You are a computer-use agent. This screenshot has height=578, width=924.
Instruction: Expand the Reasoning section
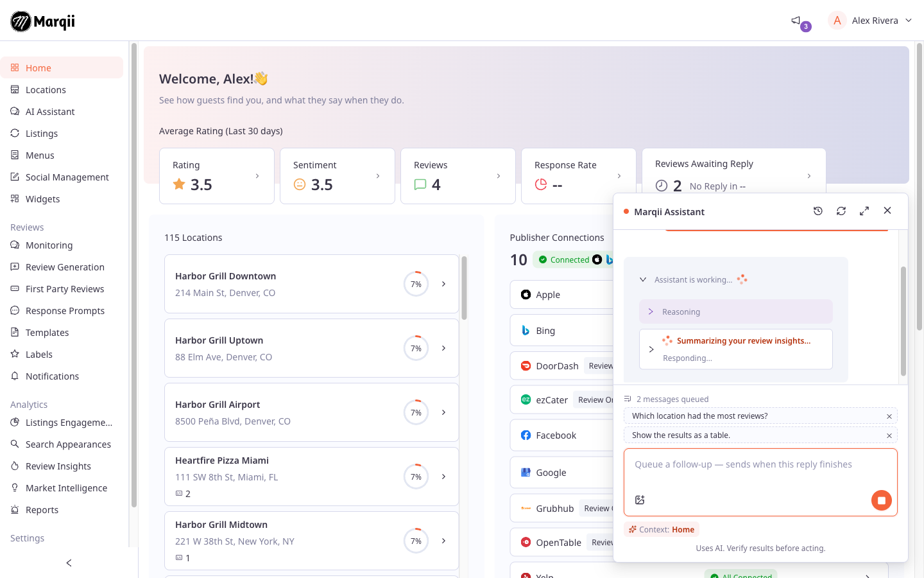point(736,311)
